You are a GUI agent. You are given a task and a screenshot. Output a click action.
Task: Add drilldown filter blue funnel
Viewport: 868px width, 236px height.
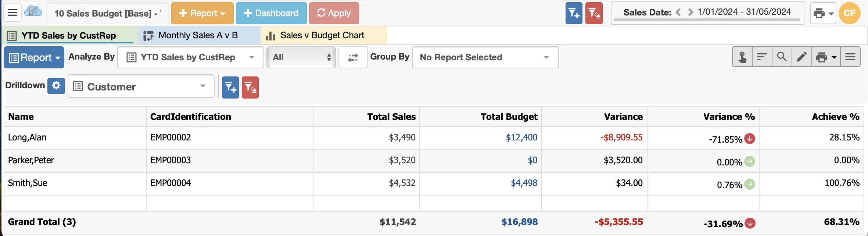coord(230,87)
